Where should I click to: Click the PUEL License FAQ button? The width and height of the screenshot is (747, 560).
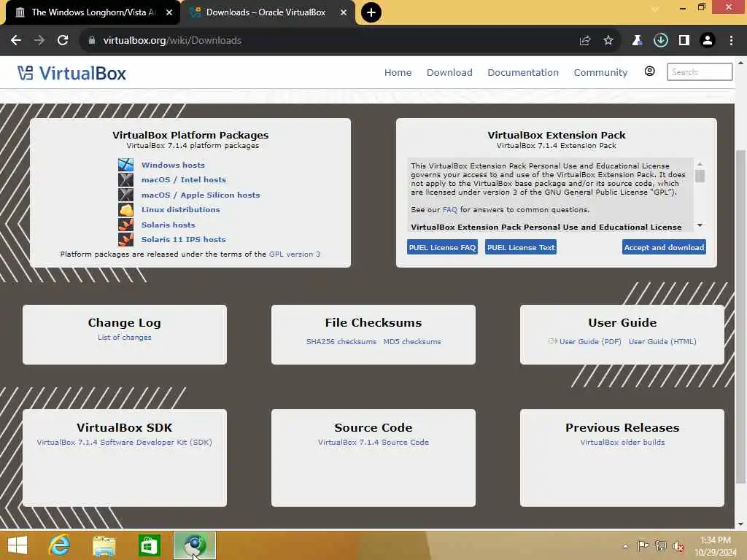coord(442,247)
